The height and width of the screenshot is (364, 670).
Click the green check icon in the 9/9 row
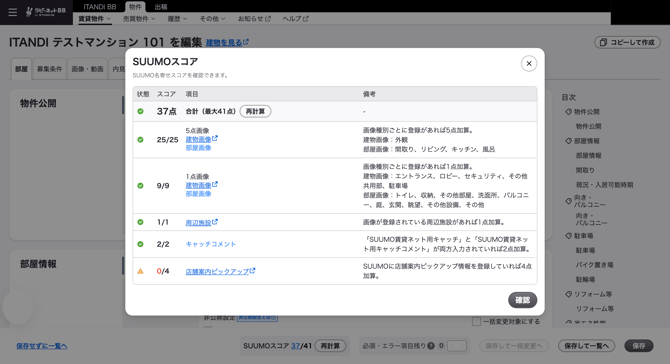(x=140, y=185)
